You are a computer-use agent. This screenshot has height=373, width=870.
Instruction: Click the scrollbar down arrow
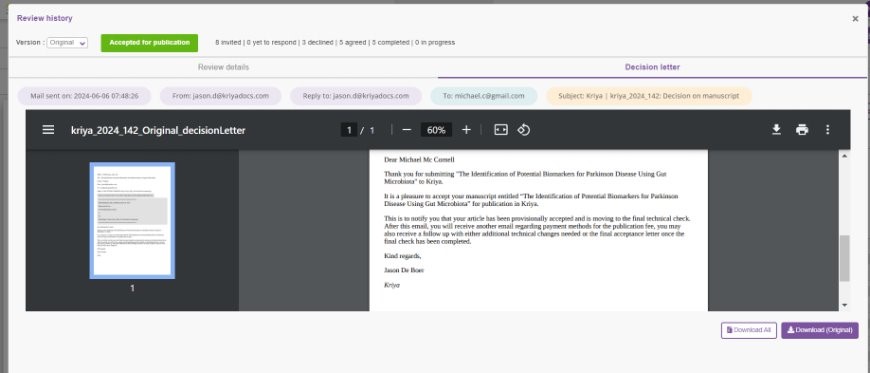844,305
